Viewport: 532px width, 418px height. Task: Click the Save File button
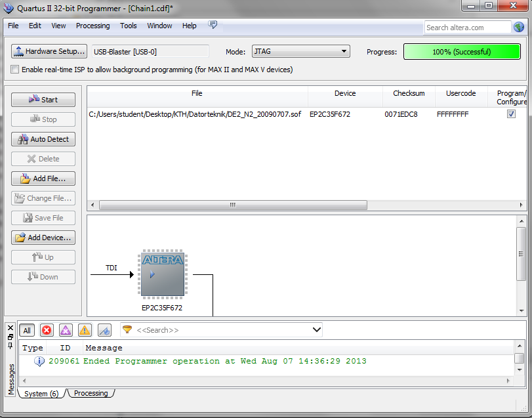[x=43, y=218]
